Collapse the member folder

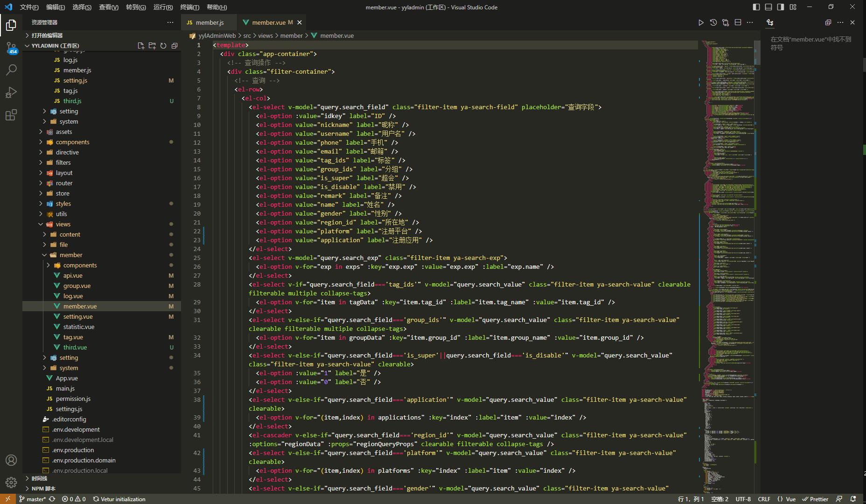click(x=70, y=255)
